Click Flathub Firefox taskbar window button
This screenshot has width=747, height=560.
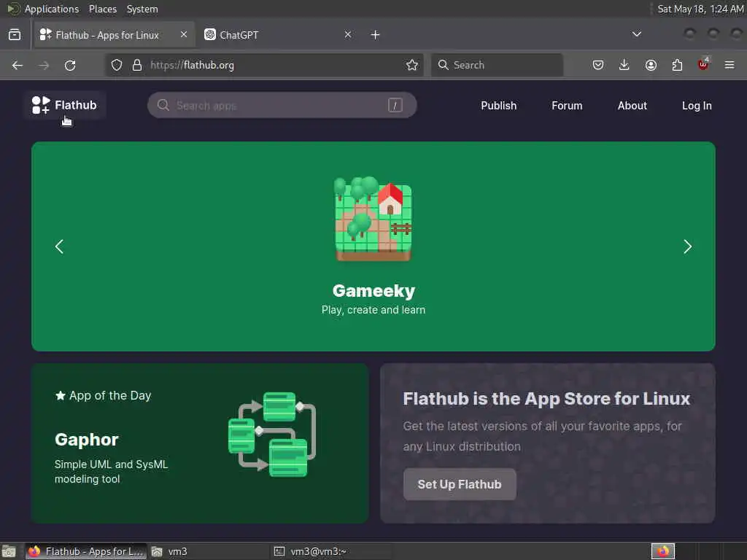click(86, 551)
